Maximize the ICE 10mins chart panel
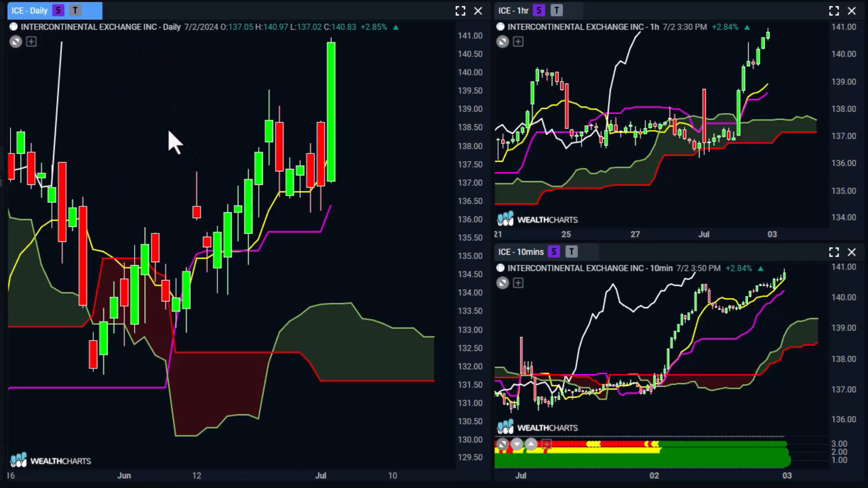 coord(834,252)
